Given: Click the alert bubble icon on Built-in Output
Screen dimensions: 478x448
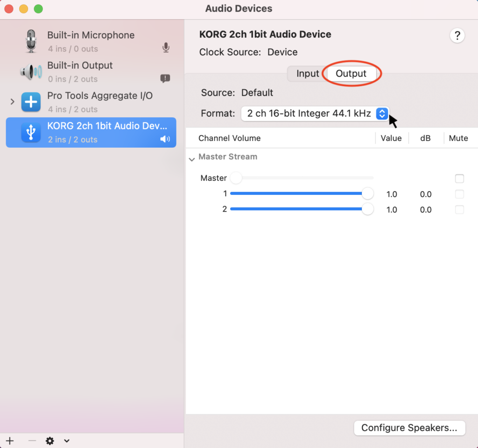Looking at the screenshot, I should click(166, 78).
